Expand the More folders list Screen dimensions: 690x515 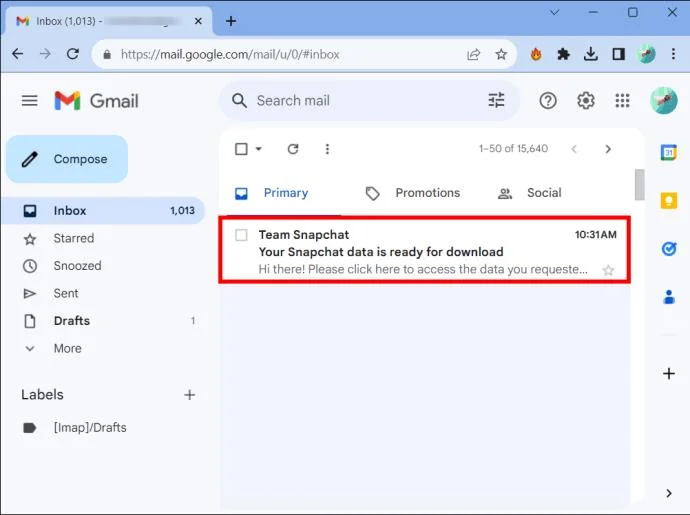coord(67,348)
